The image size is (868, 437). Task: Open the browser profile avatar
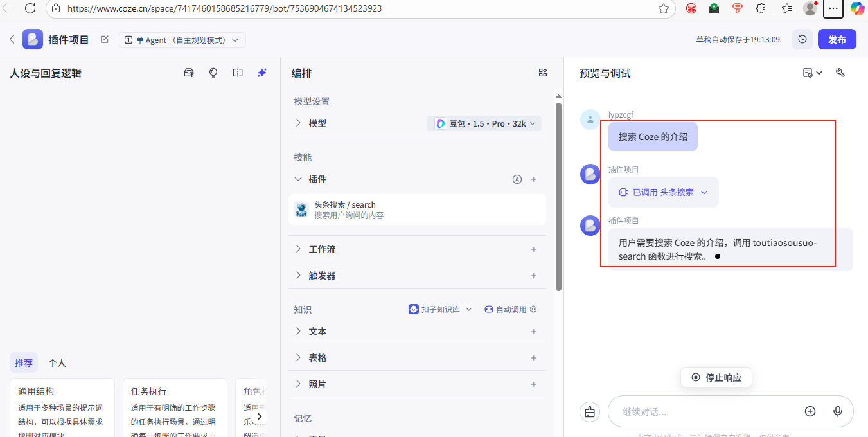810,8
